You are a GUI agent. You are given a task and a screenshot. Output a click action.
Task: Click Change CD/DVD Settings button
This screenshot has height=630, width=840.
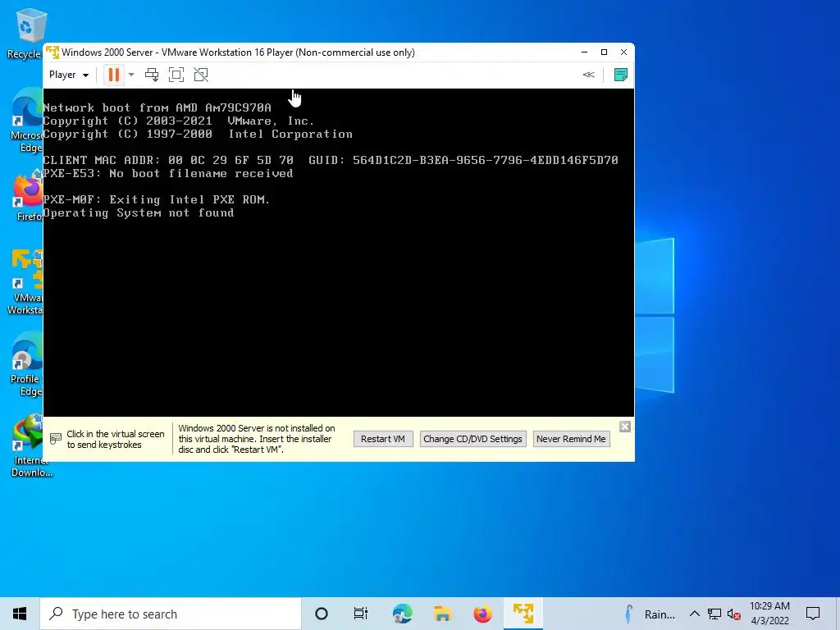(x=472, y=439)
